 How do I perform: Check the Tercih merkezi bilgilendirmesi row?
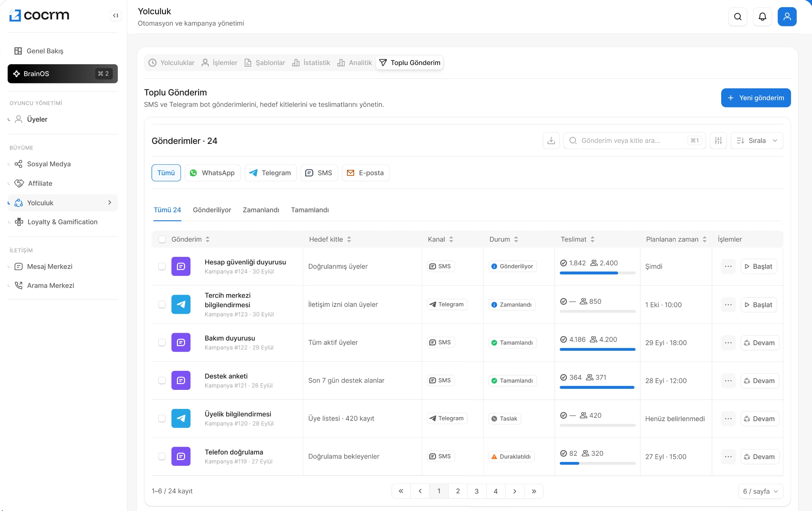(x=162, y=304)
